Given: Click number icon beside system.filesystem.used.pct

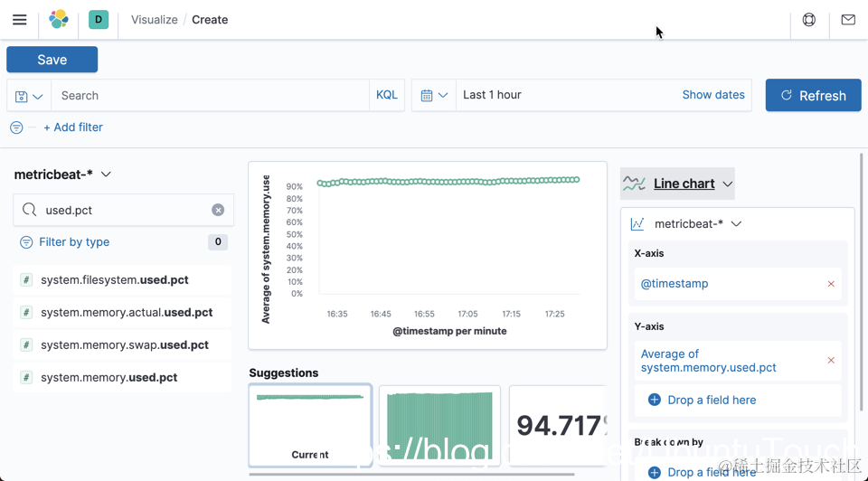Looking at the screenshot, I should (26, 279).
